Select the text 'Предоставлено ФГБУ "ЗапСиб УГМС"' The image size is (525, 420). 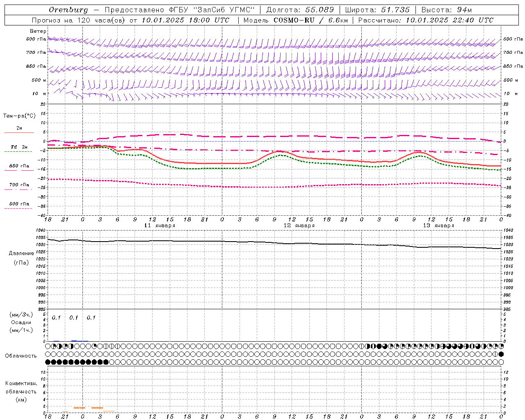tap(179, 9)
